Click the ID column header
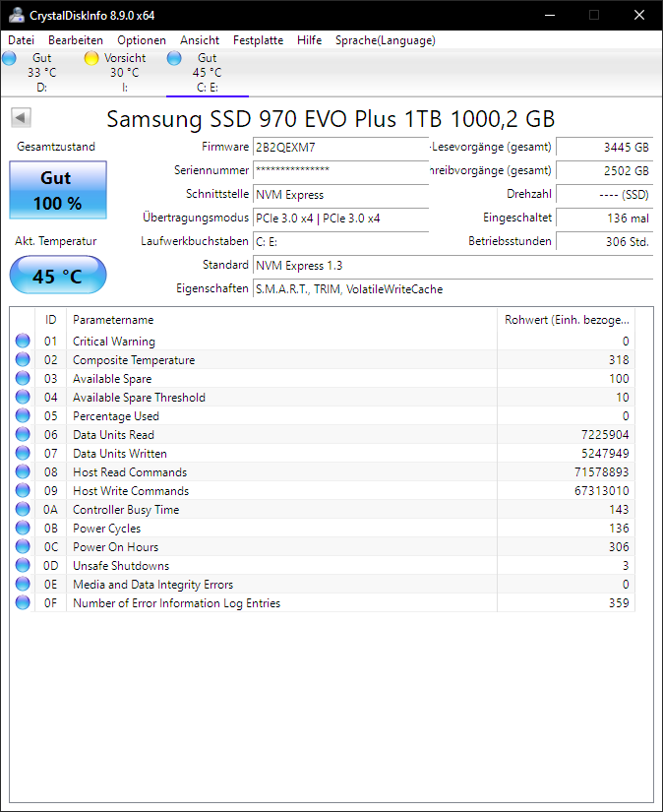 point(50,320)
